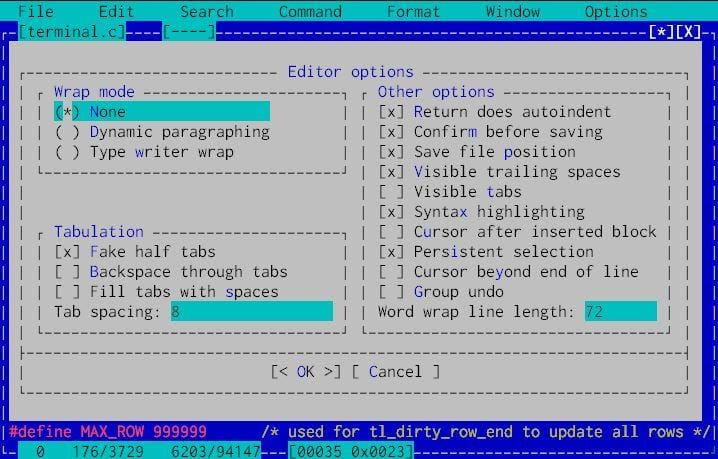Click the 'Other options' group label
Image resolution: width=718 pixels, height=459 pixels.
[436, 92]
